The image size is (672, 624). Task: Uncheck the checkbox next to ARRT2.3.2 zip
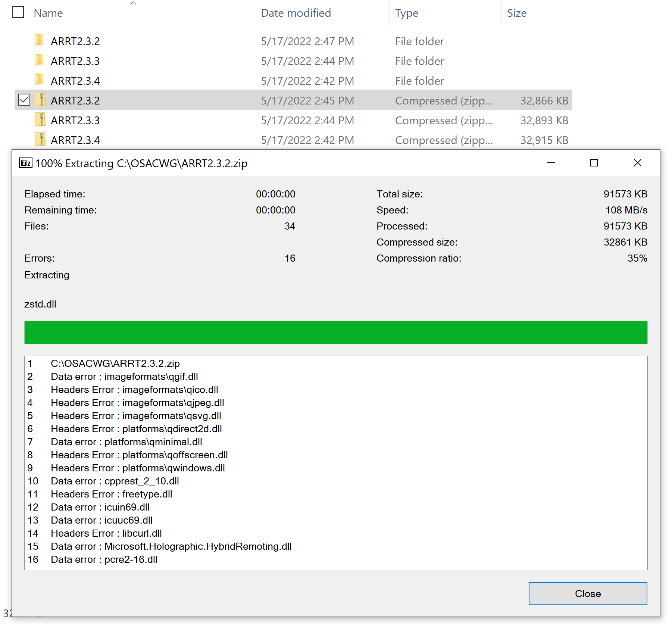tap(24, 100)
